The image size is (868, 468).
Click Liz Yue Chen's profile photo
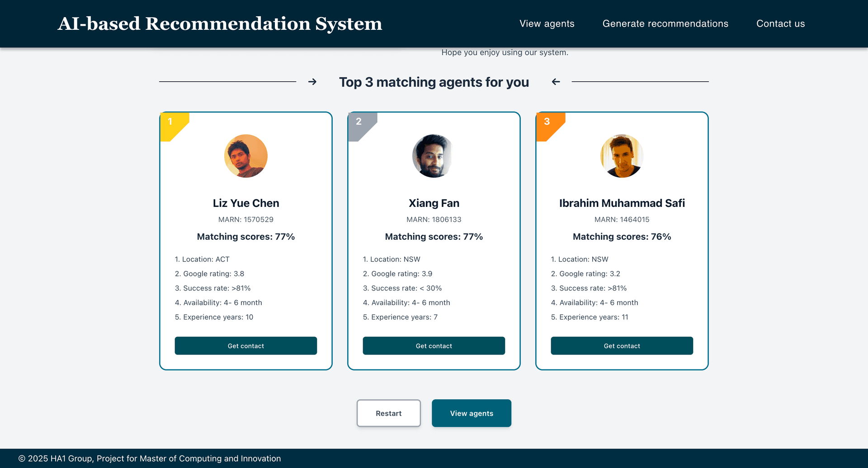(x=246, y=156)
